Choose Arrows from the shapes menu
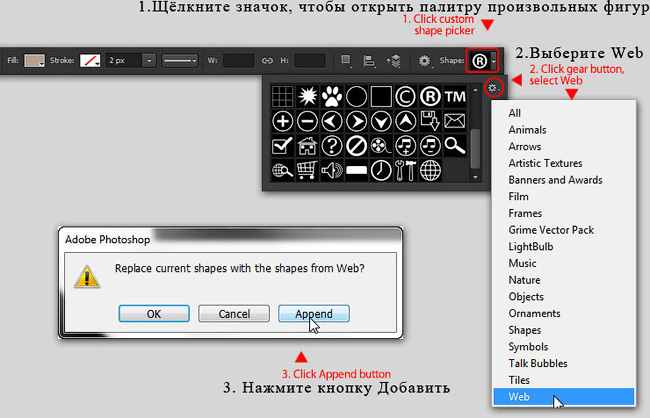This screenshot has width=650, height=418. point(525,146)
